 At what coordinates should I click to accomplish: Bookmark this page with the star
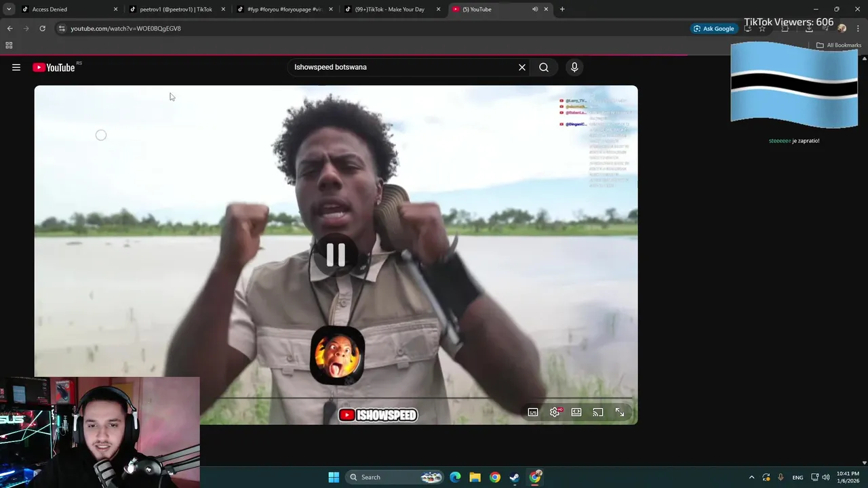762,28
